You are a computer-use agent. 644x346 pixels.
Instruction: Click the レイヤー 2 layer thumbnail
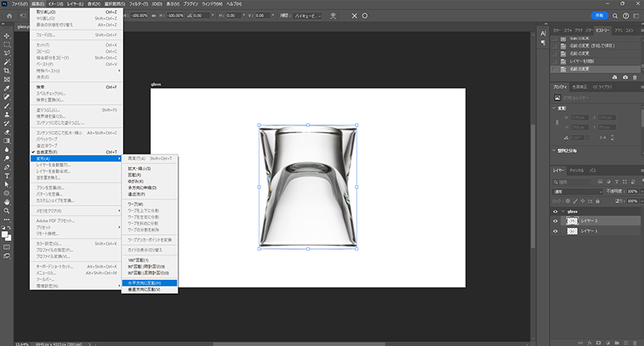(x=574, y=221)
